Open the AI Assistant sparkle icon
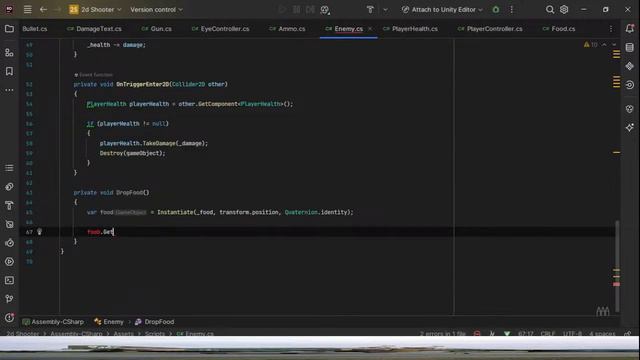 click(x=629, y=128)
